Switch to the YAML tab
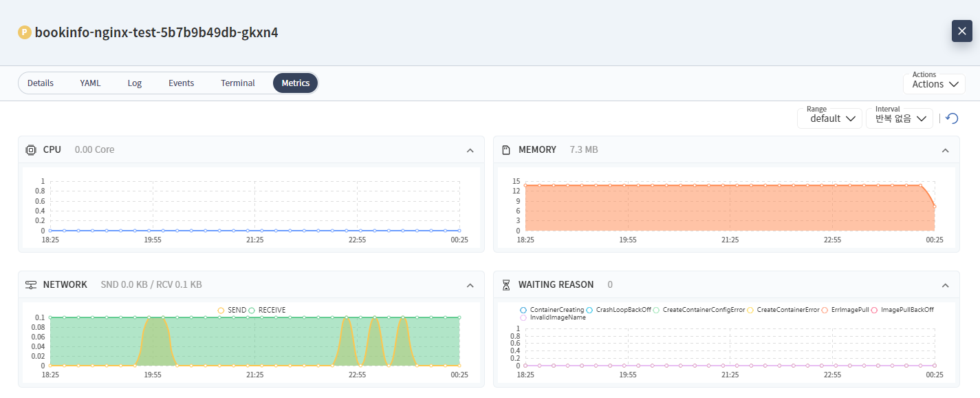Image resolution: width=980 pixels, height=398 pixels. tap(90, 83)
